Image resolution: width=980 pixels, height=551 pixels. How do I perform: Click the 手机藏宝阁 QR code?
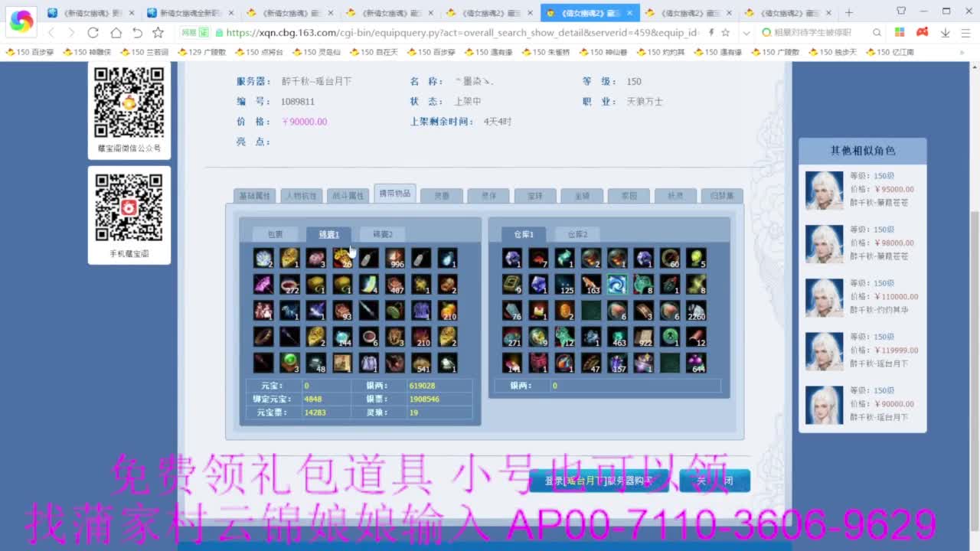(x=129, y=209)
